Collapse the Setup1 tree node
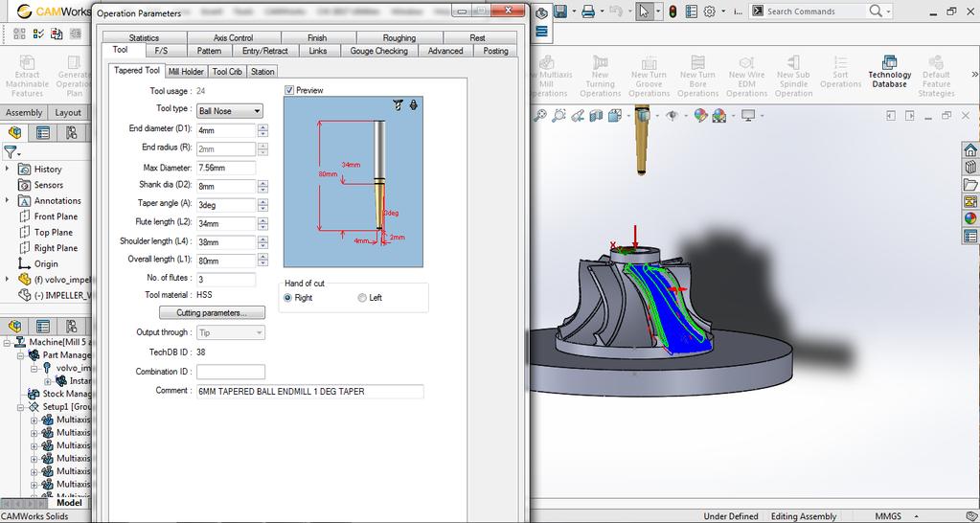Screen dimensions: 980x523 pos(21,407)
